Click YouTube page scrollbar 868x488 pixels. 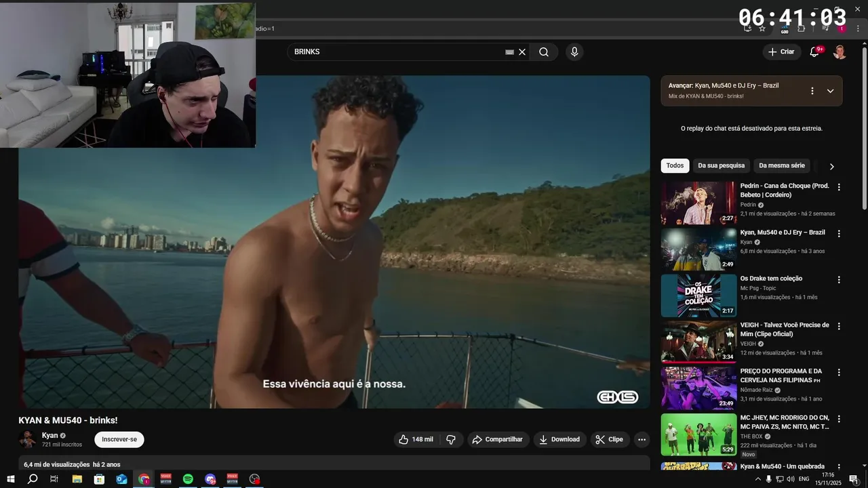point(864,129)
